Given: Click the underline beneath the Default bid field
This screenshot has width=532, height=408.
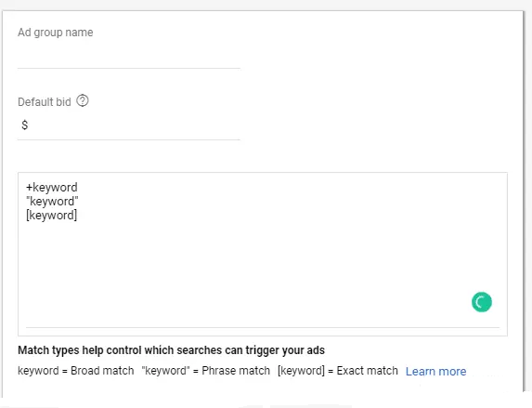Looking at the screenshot, I should 129,139.
